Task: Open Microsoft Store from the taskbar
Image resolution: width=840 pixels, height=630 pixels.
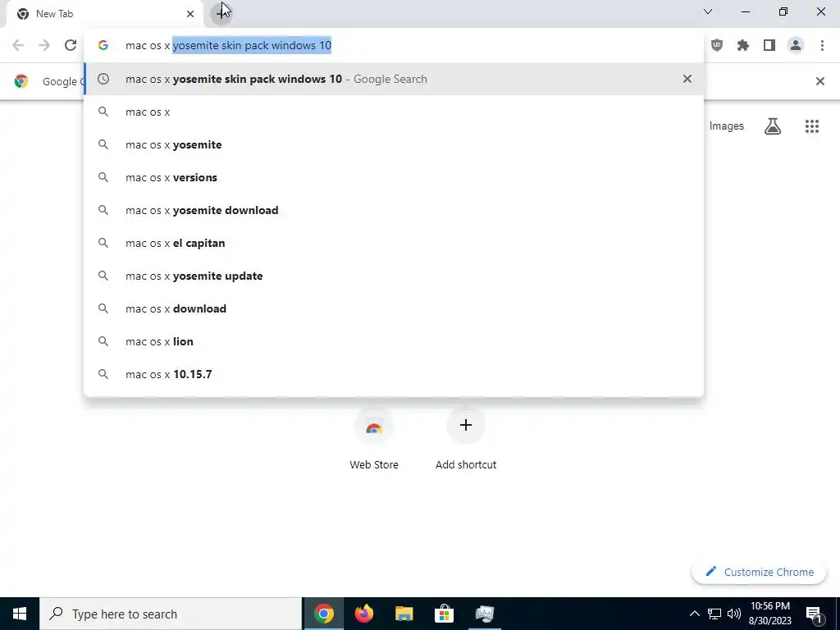Action: click(x=444, y=614)
